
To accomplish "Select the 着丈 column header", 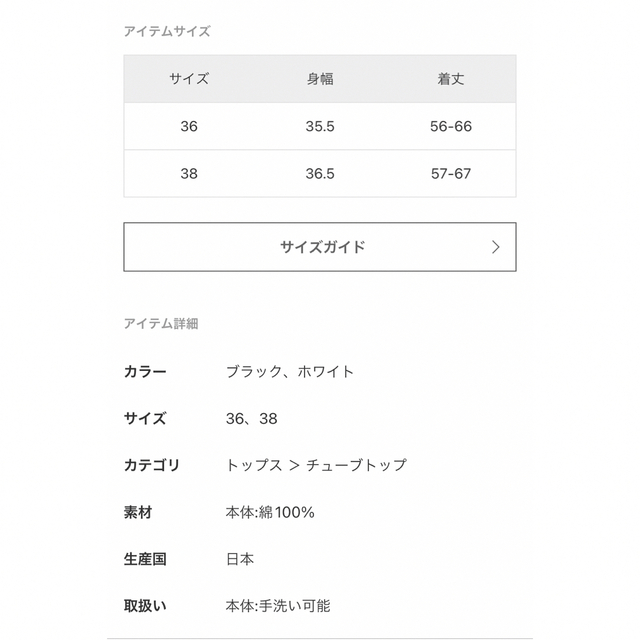I will point(451,79).
